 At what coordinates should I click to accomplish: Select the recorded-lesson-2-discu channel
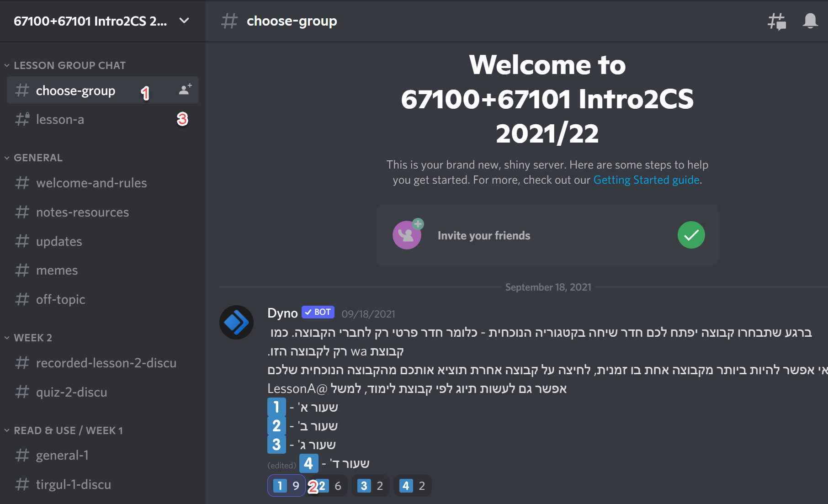tap(106, 363)
